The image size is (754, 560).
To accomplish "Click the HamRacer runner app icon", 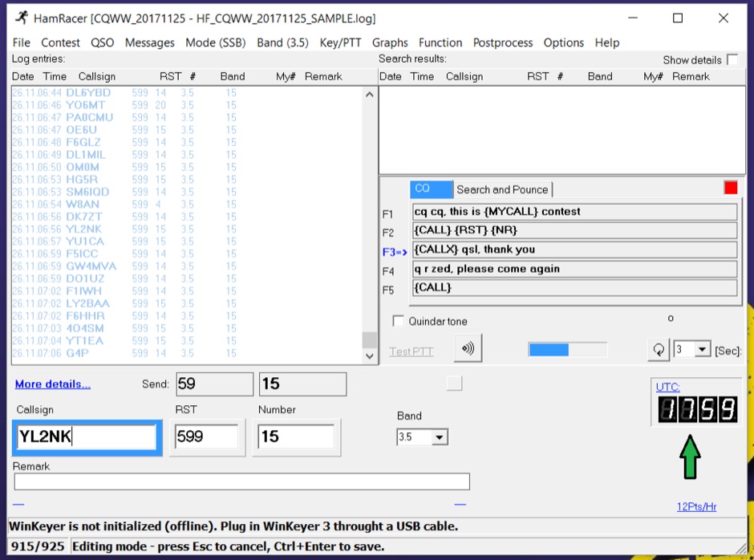I will click(x=20, y=18).
